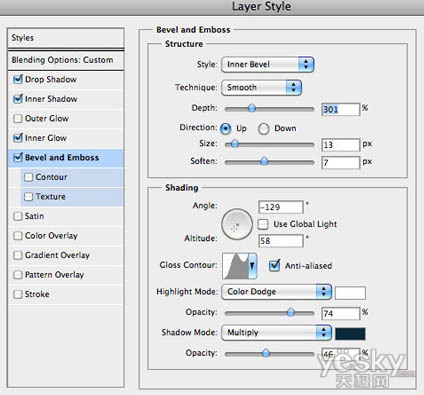This screenshot has height=395, width=424.
Task: Select the Gradient Overlay effect row
Action: click(x=66, y=255)
